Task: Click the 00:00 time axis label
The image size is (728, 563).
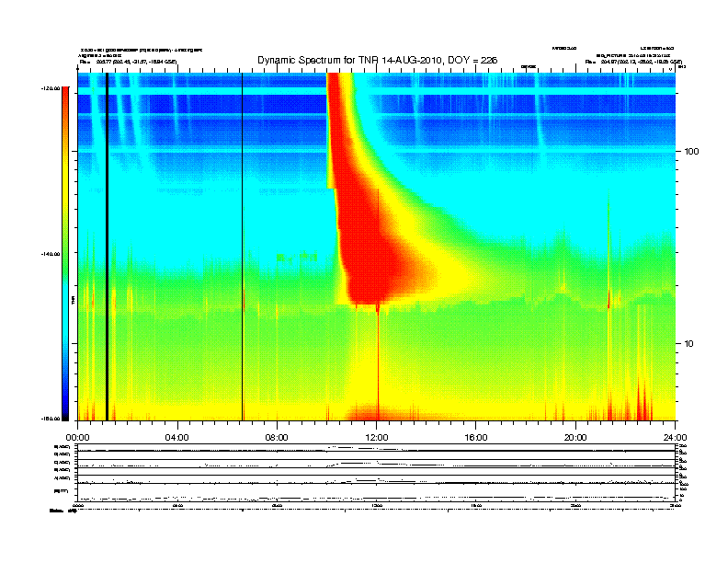Action: click(x=77, y=438)
